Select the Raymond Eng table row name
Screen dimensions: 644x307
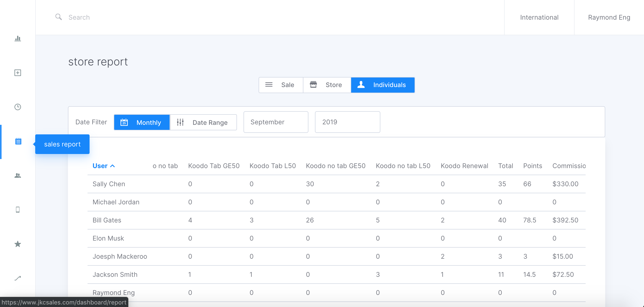[x=114, y=293]
